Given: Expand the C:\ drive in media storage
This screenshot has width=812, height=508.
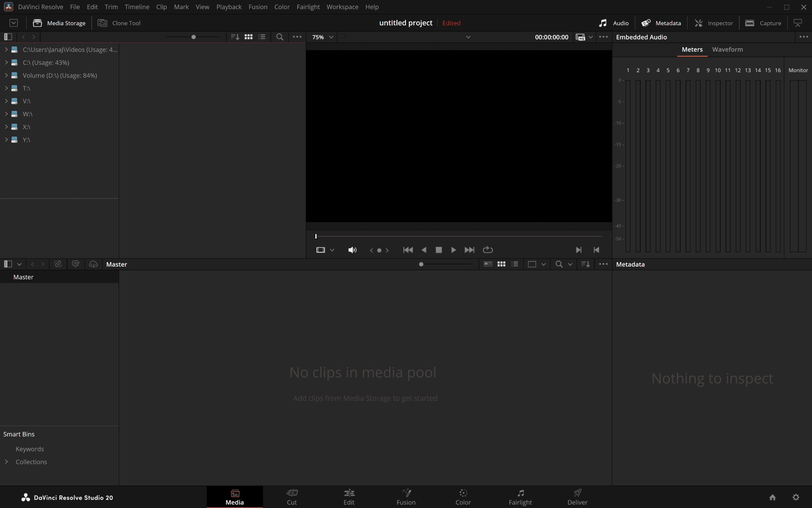Looking at the screenshot, I should (6, 63).
